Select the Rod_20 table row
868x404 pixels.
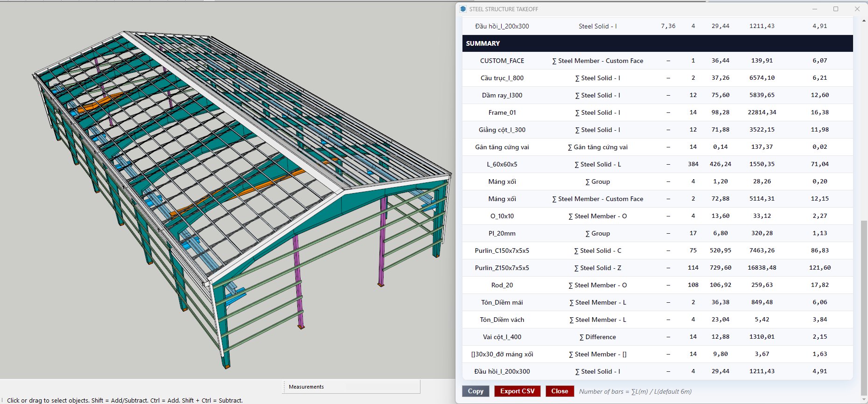tap(657, 285)
